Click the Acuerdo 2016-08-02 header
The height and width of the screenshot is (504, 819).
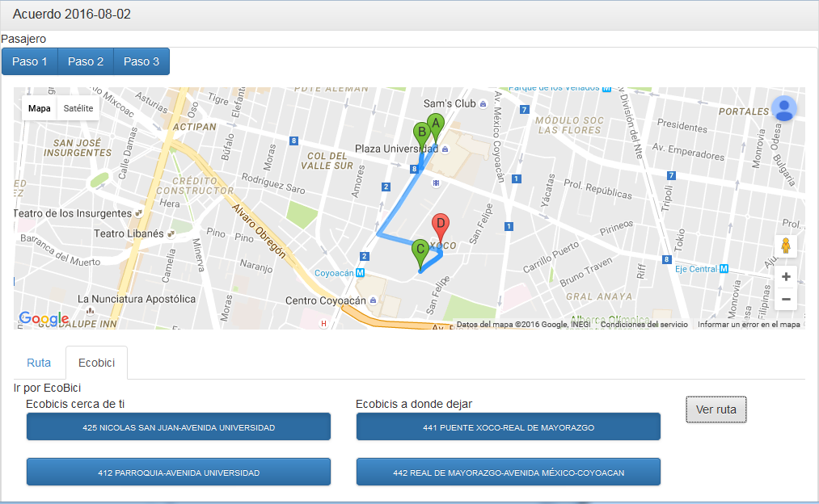72,14
